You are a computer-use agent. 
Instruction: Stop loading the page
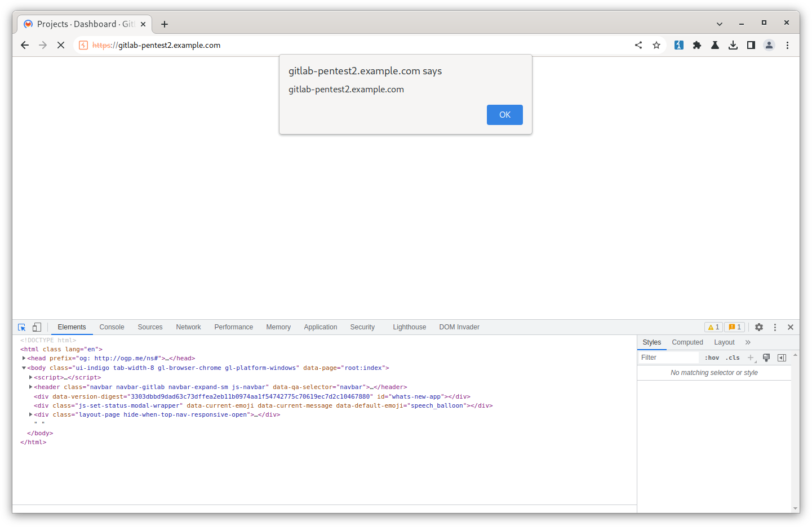[61, 45]
